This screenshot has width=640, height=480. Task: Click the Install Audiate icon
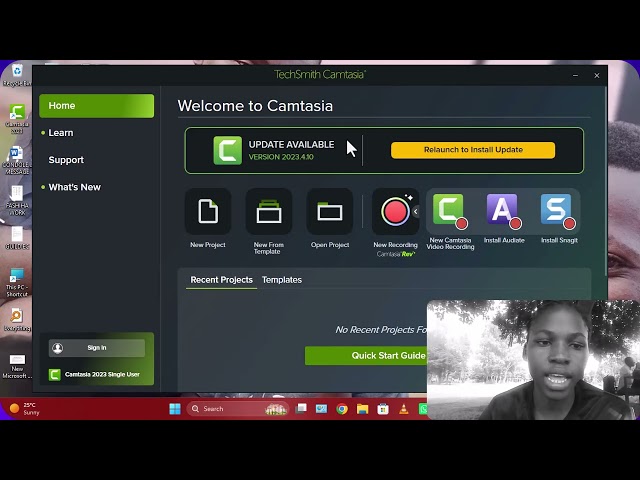pyautogui.click(x=504, y=209)
